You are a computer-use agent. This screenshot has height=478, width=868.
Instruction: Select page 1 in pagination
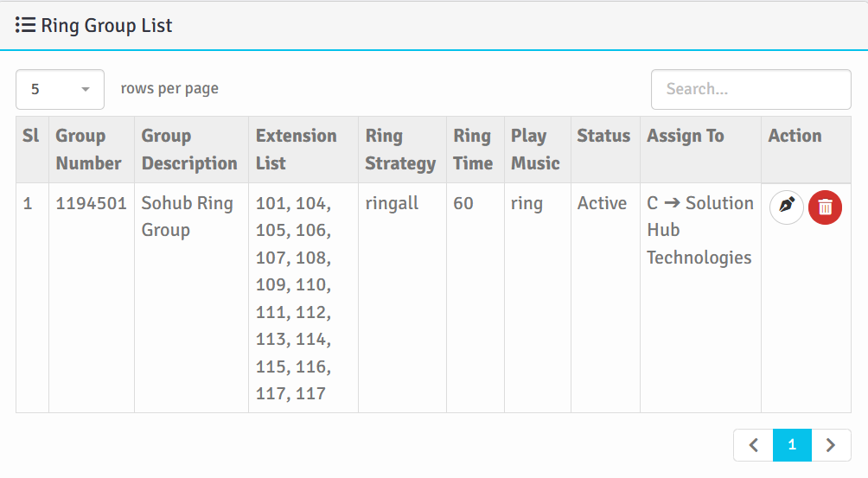click(x=792, y=445)
